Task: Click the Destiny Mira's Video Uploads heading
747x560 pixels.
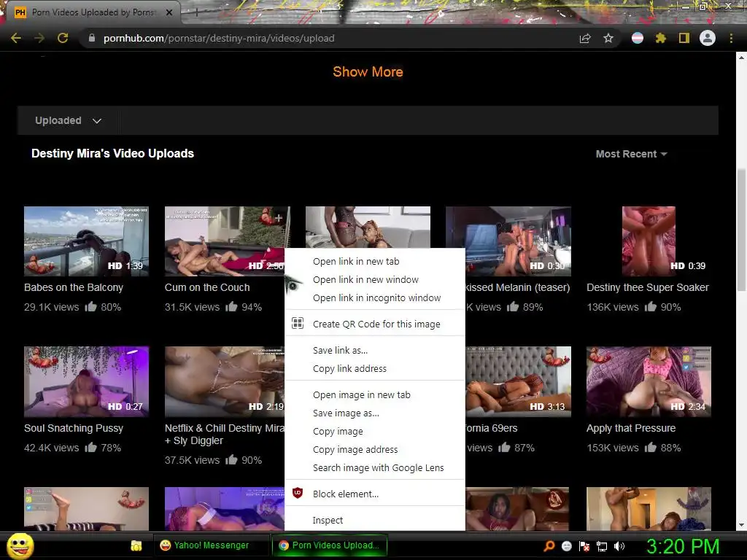Action: 113,153
